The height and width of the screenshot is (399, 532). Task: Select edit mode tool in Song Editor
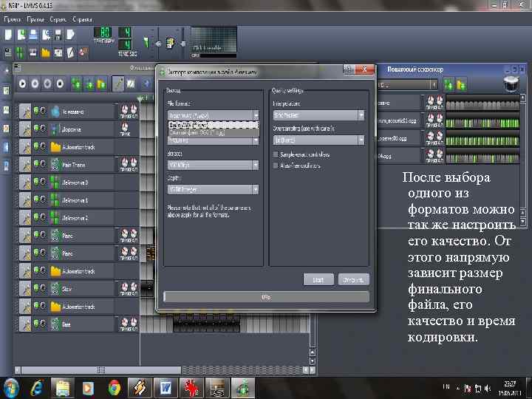pos(131,83)
